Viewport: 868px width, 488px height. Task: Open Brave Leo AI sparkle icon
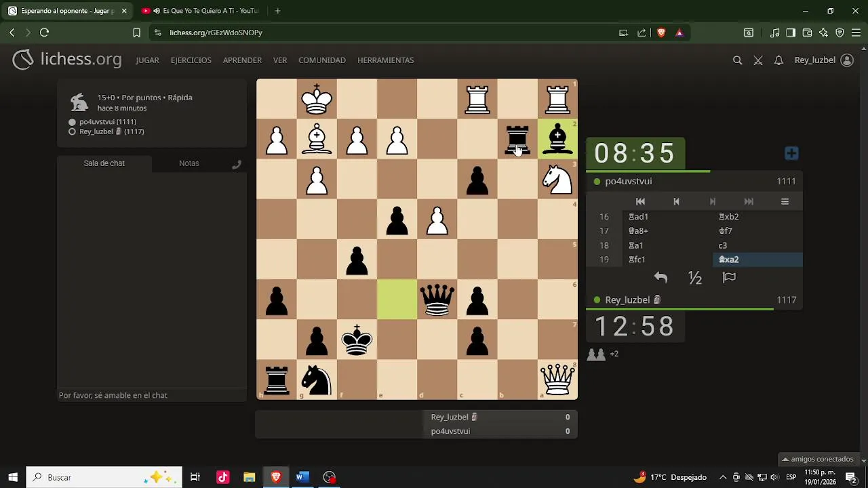click(823, 33)
